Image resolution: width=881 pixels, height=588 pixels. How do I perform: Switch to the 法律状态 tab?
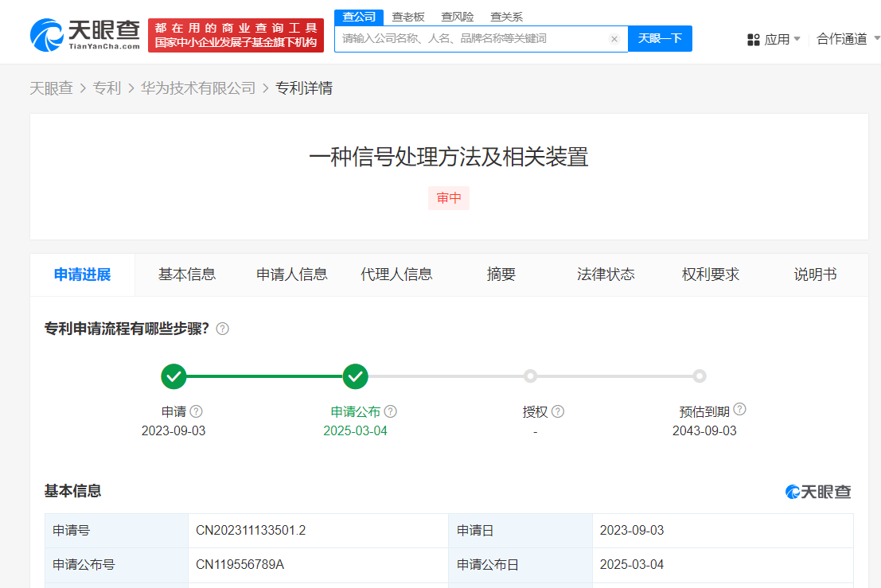click(606, 275)
